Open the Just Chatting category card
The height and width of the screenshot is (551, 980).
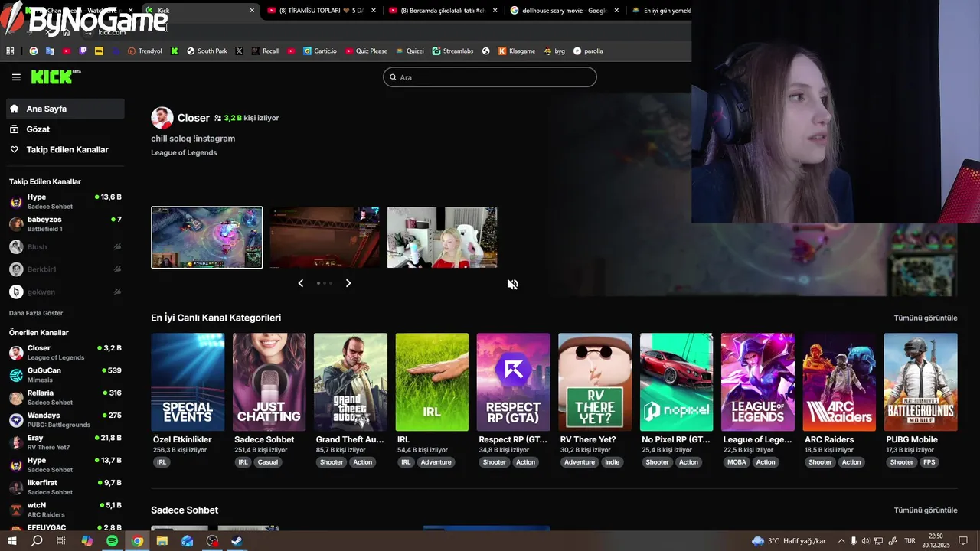point(269,382)
